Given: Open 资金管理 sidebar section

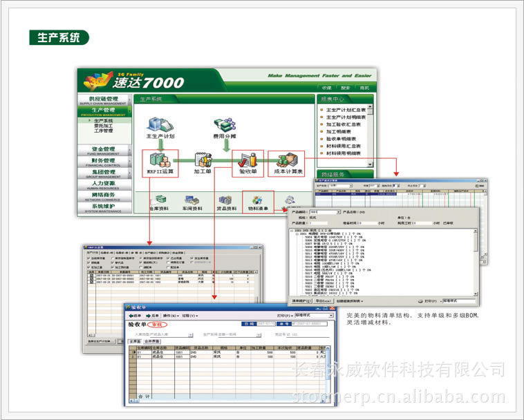Looking at the screenshot, I should tap(104, 150).
